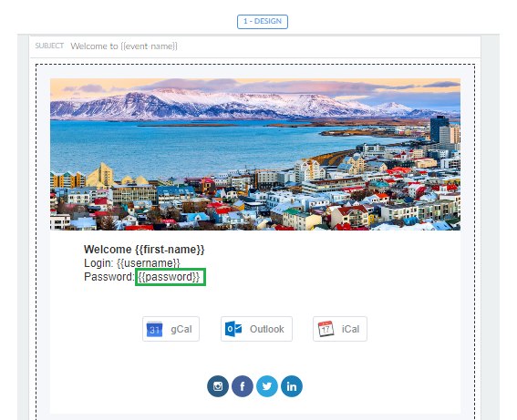Click the Welcome {{first-name}} heading
Image resolution: width=517 pixels, height=420 pixels.
click(144, 250)
